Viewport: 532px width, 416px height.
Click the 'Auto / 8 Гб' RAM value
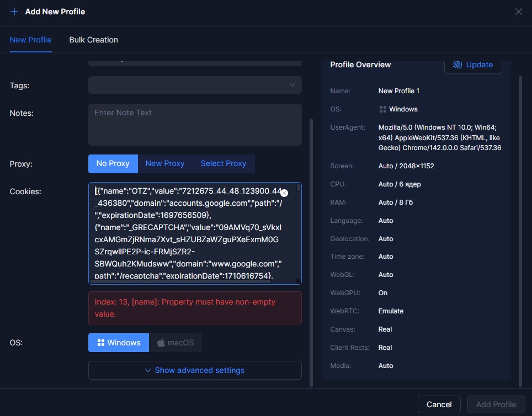[396, 202]
